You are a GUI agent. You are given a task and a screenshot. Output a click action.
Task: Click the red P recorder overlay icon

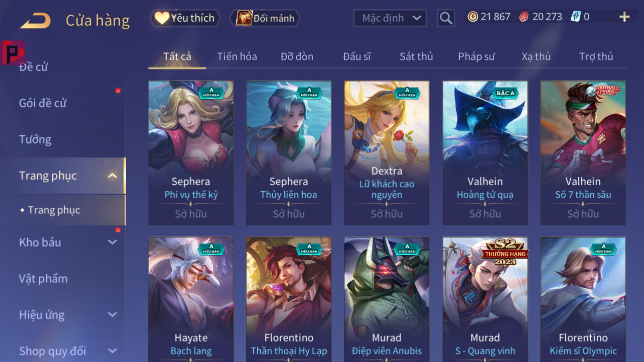pyautogui.click(x=13, y=52)
